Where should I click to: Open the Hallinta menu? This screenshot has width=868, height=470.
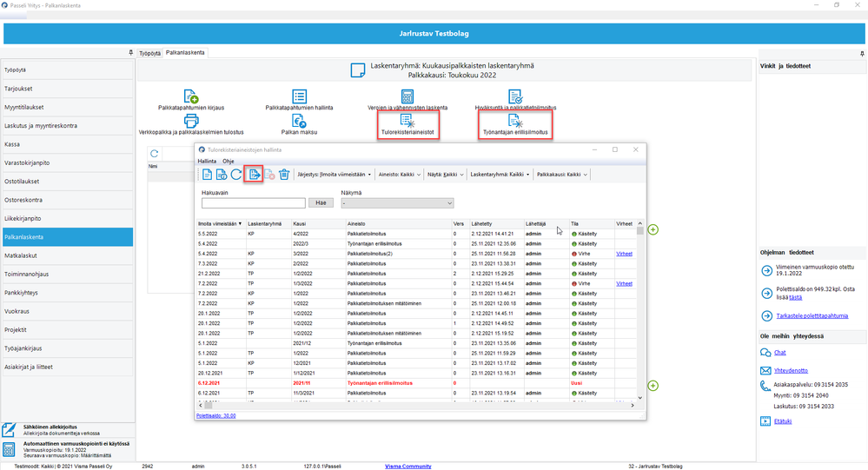pyautogui.click(x=207, y=162)
